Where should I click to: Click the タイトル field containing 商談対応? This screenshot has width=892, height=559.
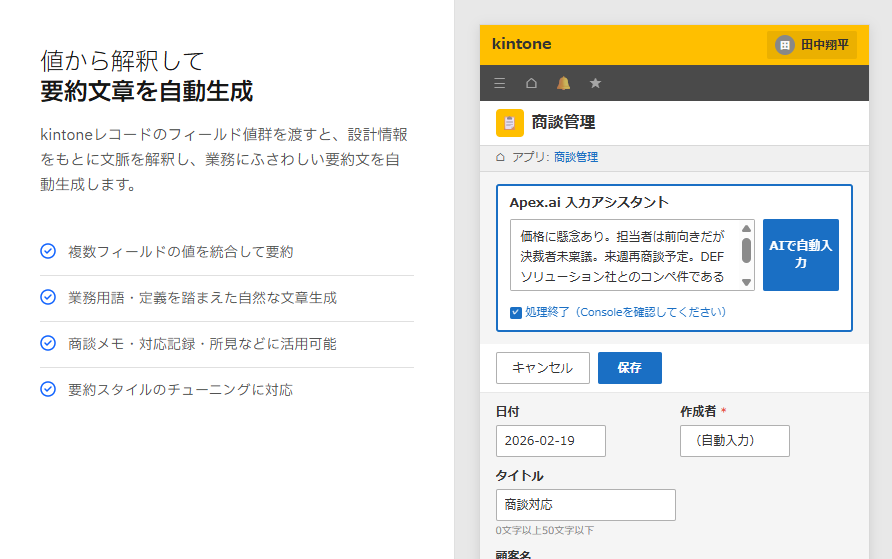point(585,505)
